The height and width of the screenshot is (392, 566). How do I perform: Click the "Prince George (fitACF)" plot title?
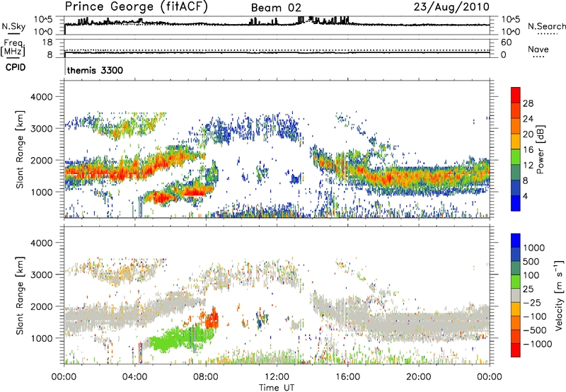click(x=136, y=7)
